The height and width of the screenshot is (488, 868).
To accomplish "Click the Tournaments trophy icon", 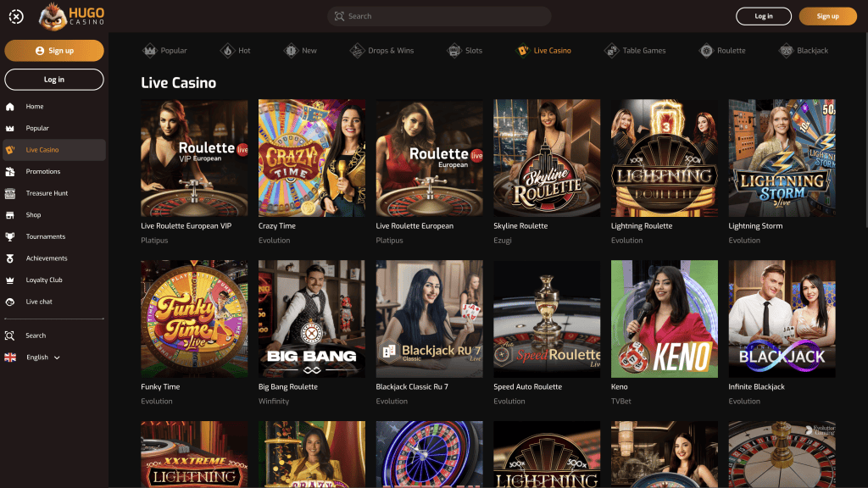I will 10,236.
